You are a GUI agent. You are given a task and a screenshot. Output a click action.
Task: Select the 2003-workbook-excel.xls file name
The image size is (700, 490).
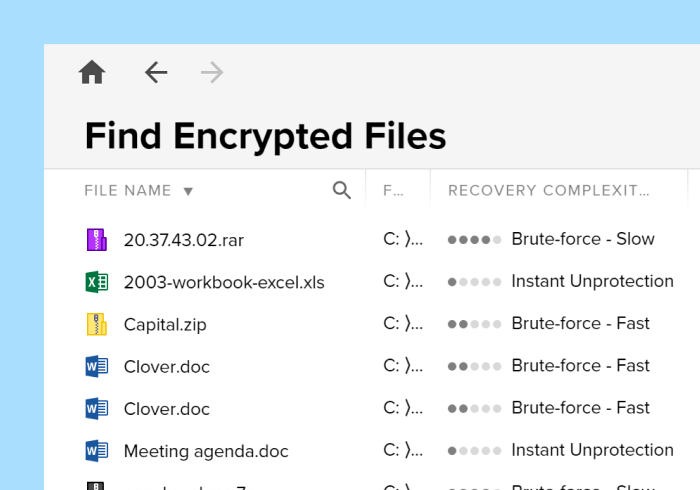click(x=224, y=282)
